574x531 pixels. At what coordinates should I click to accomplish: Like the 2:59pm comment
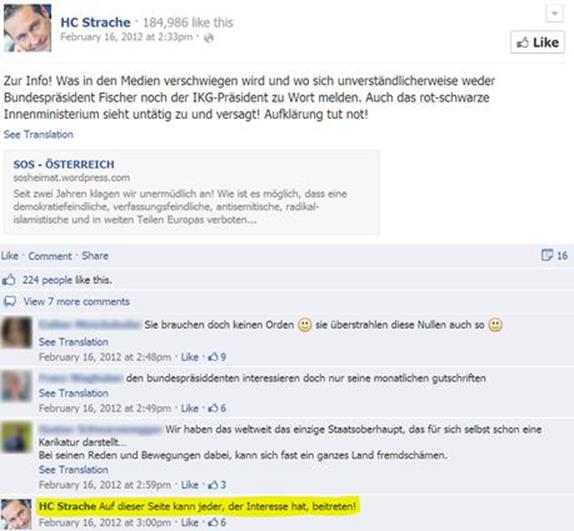[x=190, y=485]
